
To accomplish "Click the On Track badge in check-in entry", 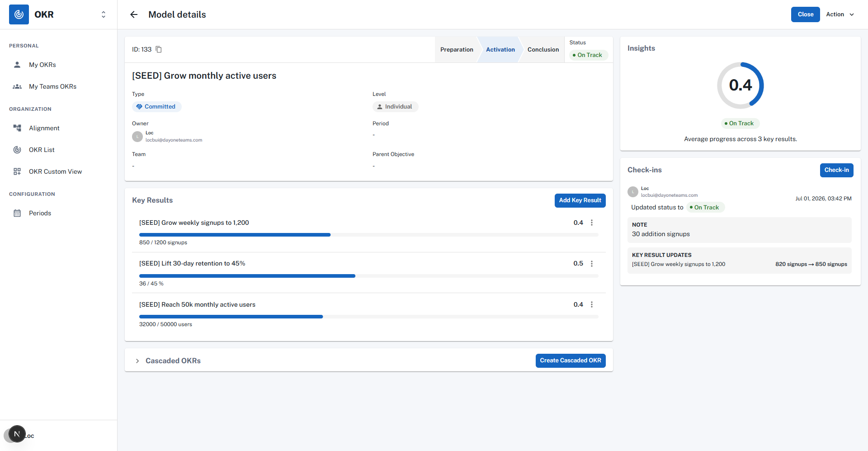I will pyautogui.click(x=705, y=208).
